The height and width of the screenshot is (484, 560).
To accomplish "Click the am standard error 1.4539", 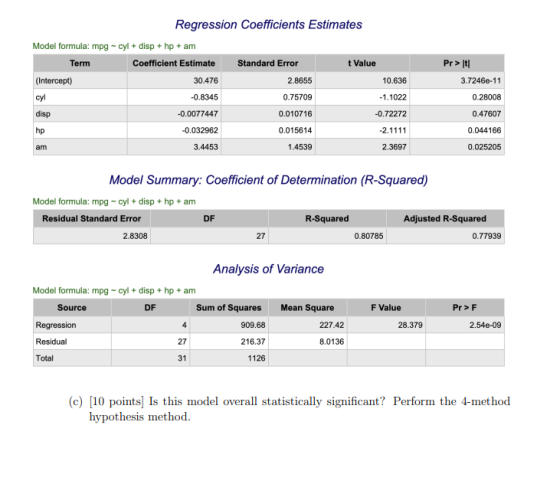I will tap(300, 147).
